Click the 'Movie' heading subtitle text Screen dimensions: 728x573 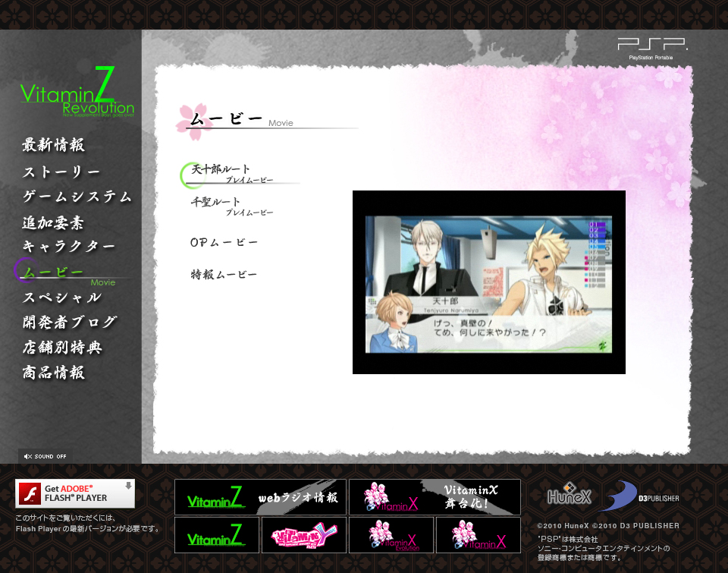tap(281, 123)
